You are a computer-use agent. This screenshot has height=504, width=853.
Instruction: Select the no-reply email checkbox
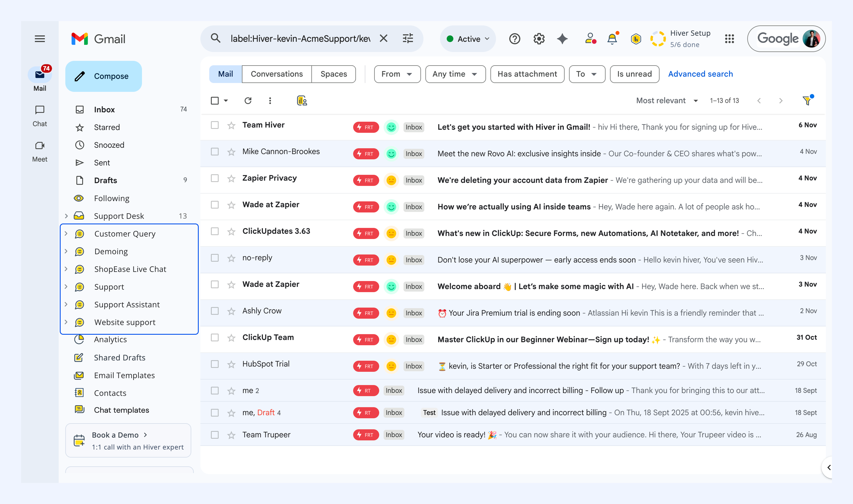215,258
